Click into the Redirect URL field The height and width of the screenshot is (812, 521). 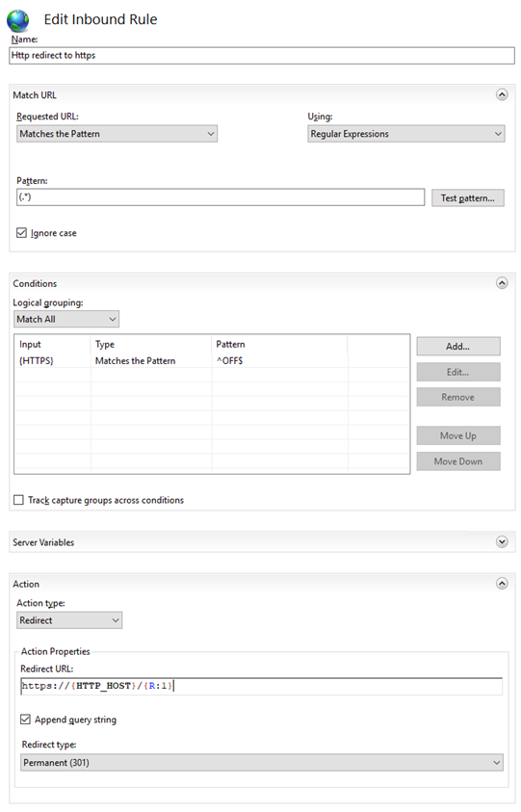pos(262,686)
